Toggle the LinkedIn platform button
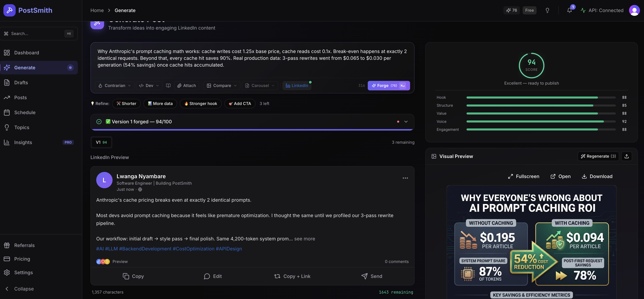Screen dimensions: 644x299 tap(297, 85)
